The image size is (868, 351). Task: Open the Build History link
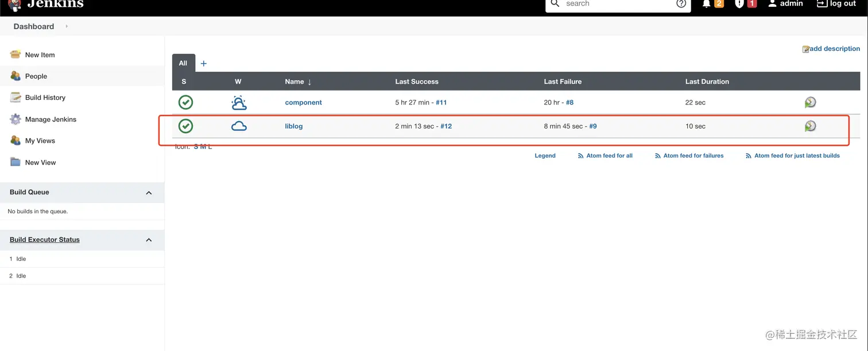tap(45, 97)
